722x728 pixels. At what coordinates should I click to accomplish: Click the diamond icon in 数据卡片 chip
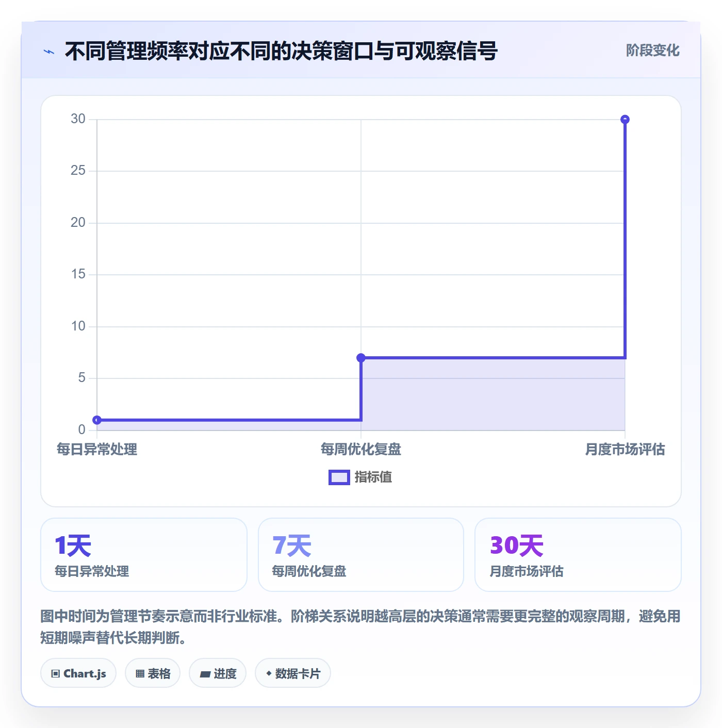(269, 673)
